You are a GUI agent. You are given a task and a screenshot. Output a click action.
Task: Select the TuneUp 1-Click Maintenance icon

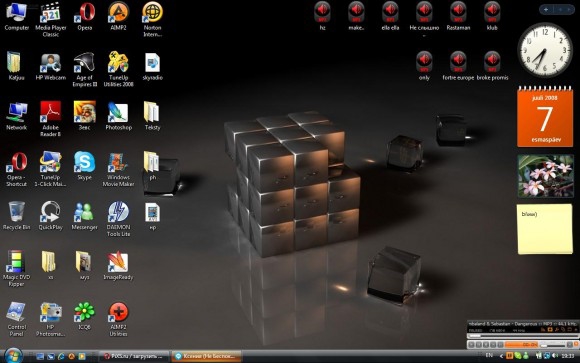tap(51, 169)
